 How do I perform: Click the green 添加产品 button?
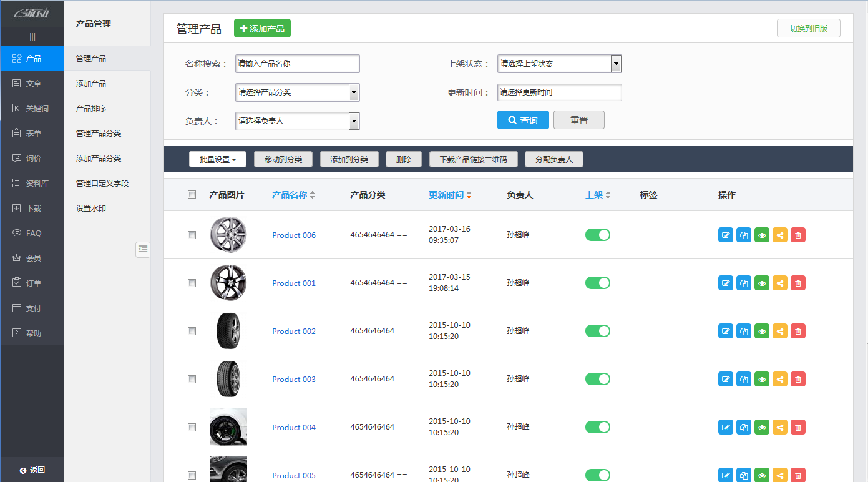pos(262,29)
